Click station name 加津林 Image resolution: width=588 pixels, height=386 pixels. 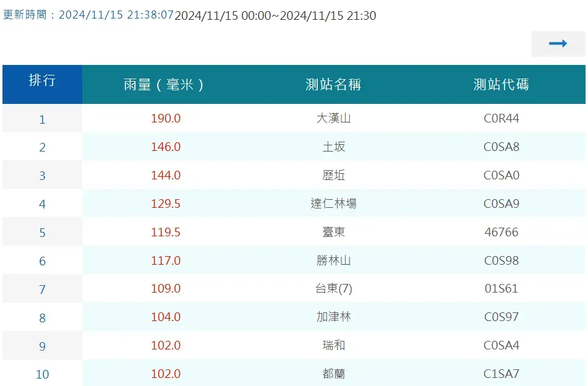coord(333,317)
